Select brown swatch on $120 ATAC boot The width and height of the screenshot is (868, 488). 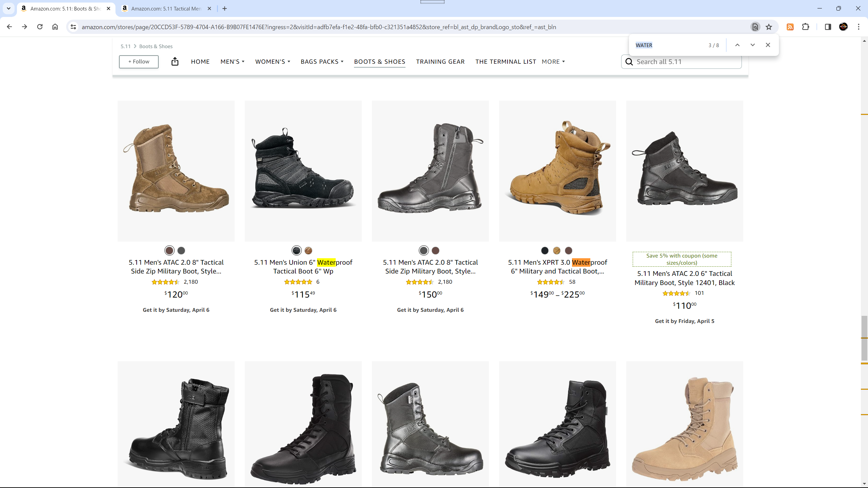170,250
